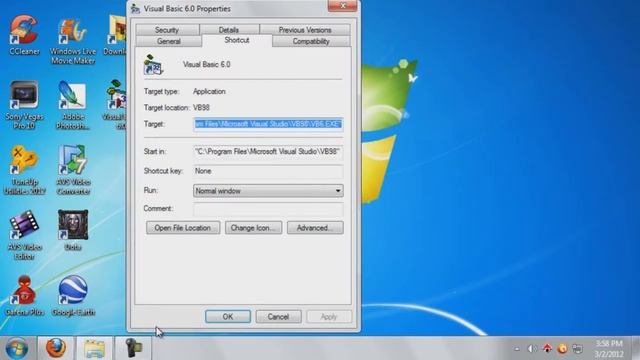
Task: Click the Shortcut key field
Action: (x=268, y=171)
